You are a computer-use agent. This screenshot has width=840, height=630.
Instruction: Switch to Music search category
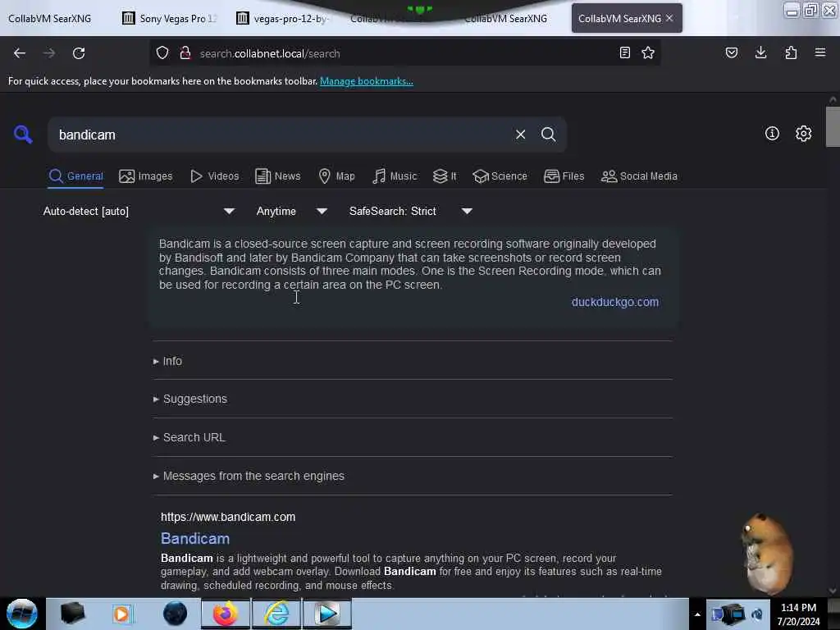coord(395,176)
